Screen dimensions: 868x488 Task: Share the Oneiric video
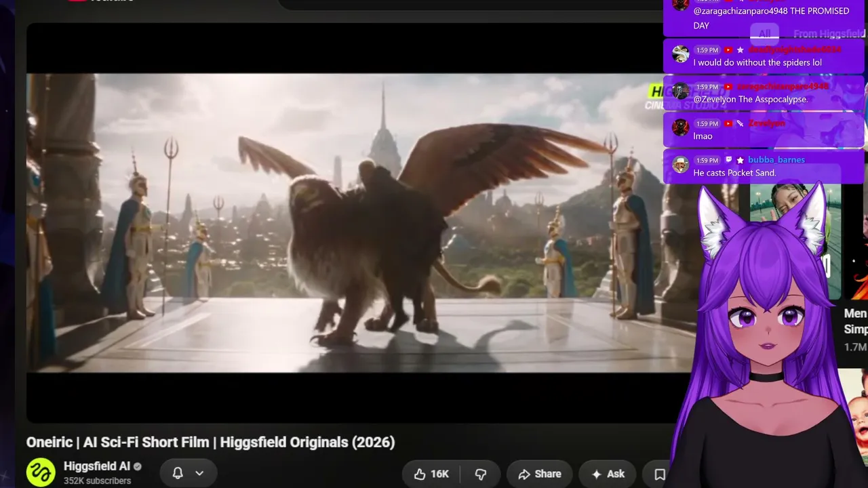(539, 474)
